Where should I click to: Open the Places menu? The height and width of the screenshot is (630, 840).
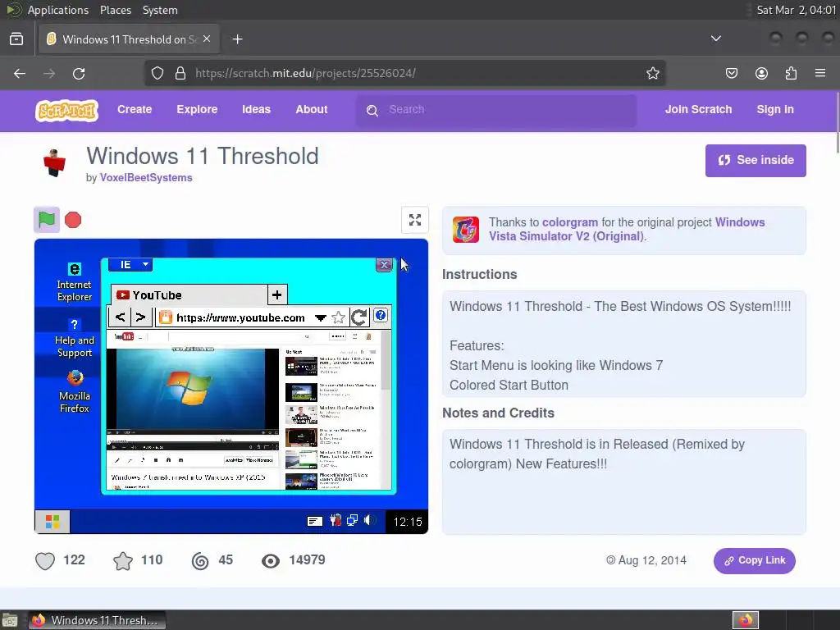[x=115, y=10]
